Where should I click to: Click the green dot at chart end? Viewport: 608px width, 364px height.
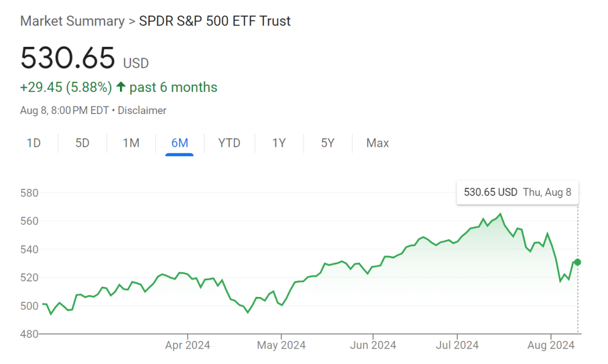click(578, 262)
